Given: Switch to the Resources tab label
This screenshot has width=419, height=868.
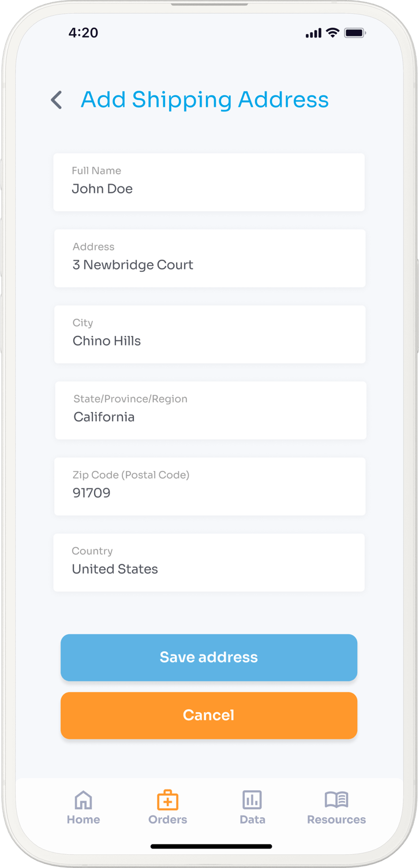Looking at the screenshot, I should tap(336, 820).
